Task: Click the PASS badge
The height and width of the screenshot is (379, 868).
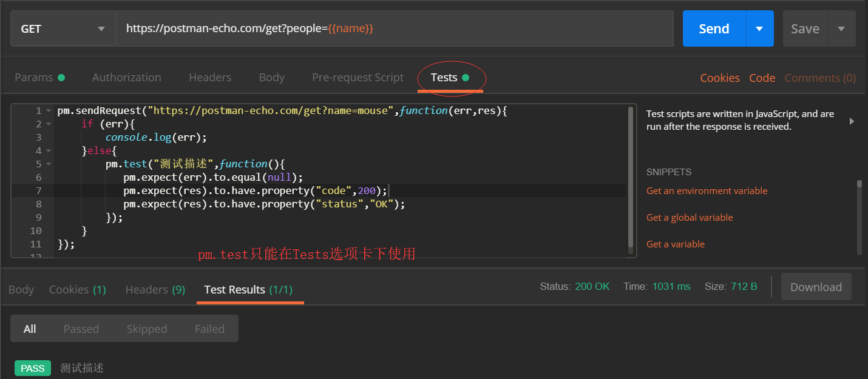Action: click(33, 368)
